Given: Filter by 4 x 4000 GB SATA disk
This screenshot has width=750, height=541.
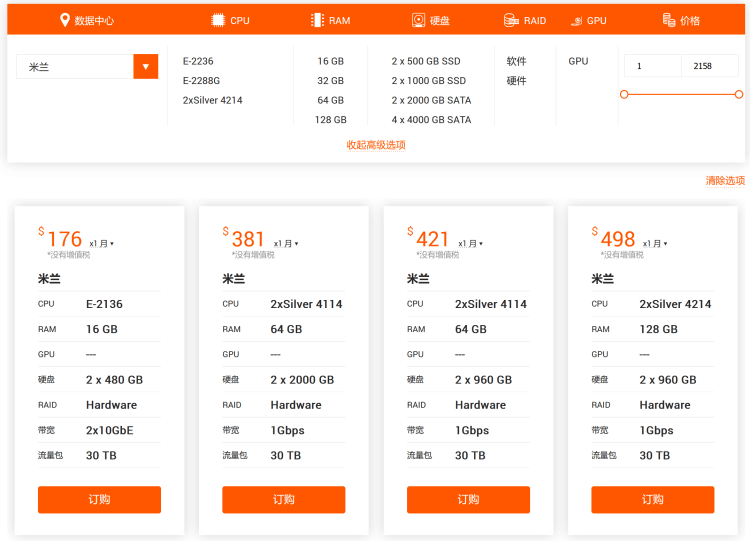Looking at the screenshot, I should click(x=431, y=120).
